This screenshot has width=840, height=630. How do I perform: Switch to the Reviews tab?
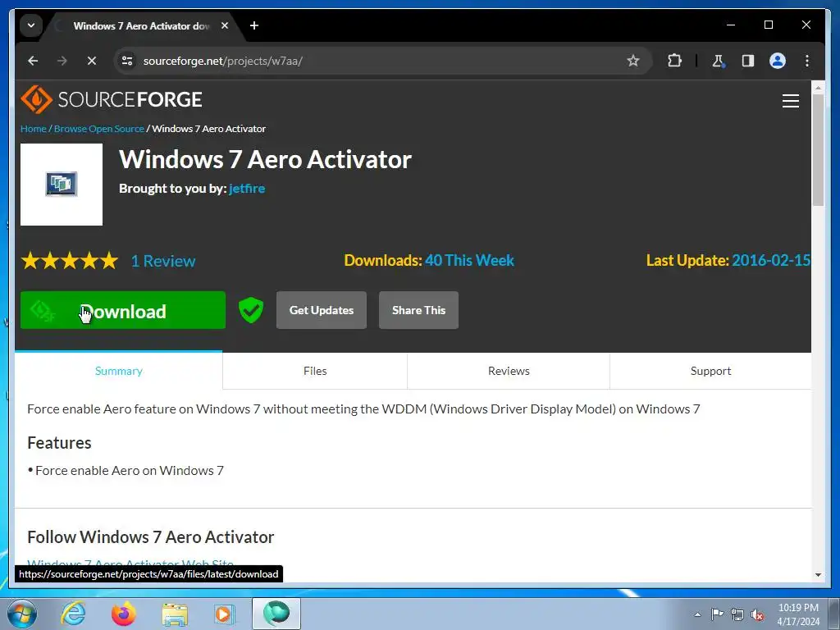[509, 371]
